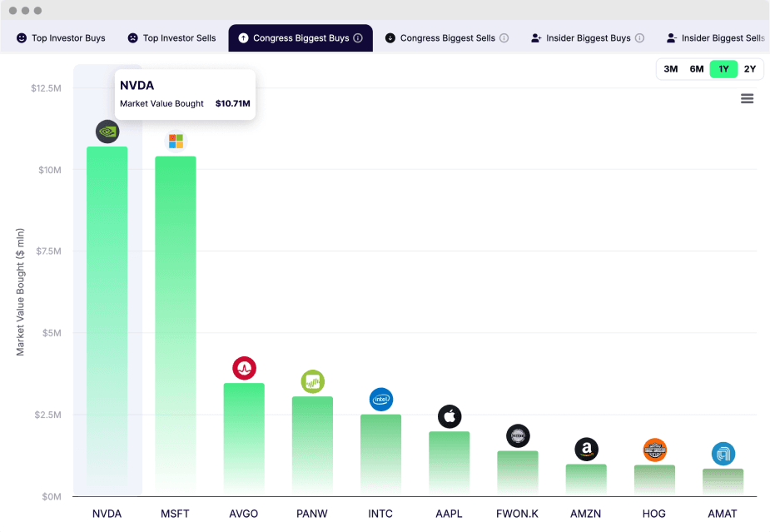Click the green PANW bar
Viewport: 770px width, 532px height.
tap(312, 445)
